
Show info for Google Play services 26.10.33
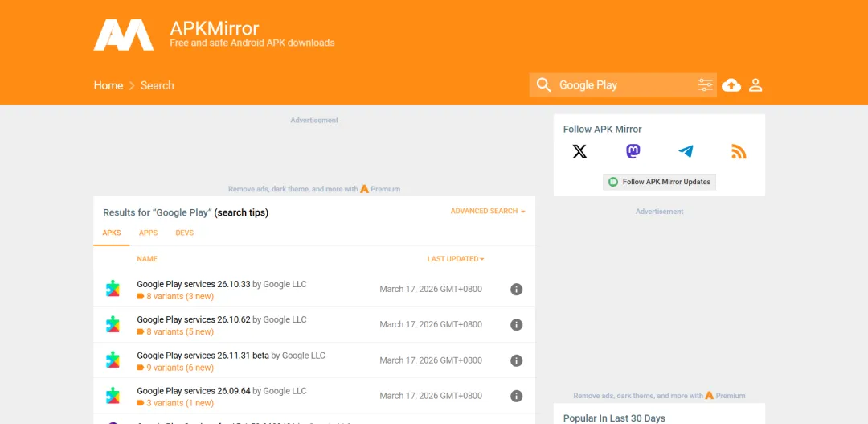pos(517,290)
